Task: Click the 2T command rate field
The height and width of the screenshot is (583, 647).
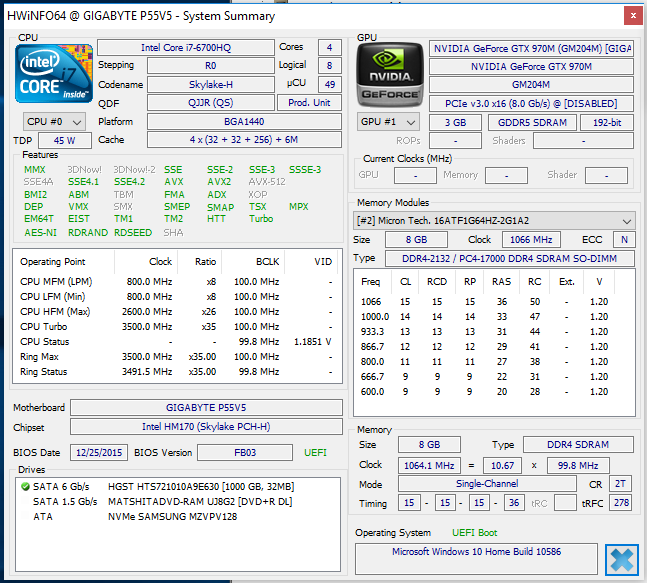Action: (621, 484)
